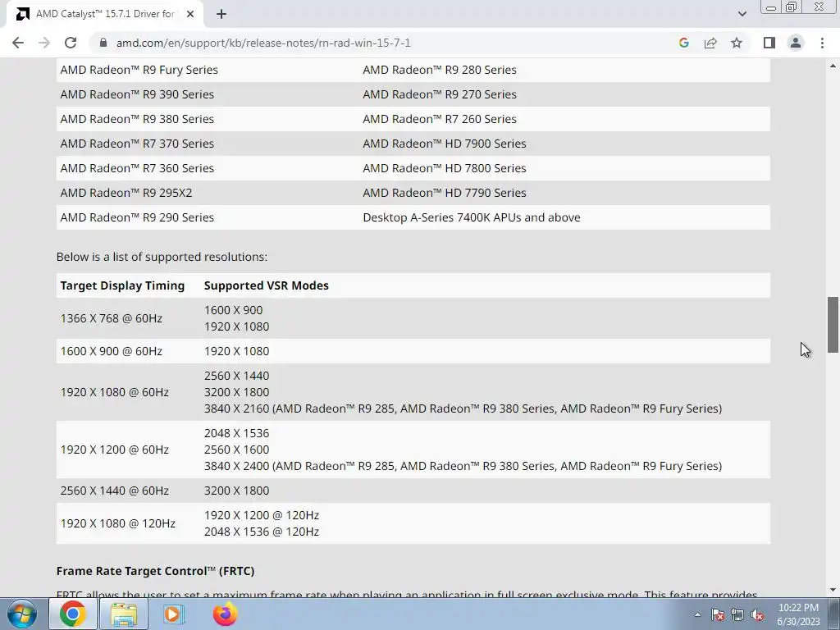Open the Windows Start menu

(x=22, y=614)
